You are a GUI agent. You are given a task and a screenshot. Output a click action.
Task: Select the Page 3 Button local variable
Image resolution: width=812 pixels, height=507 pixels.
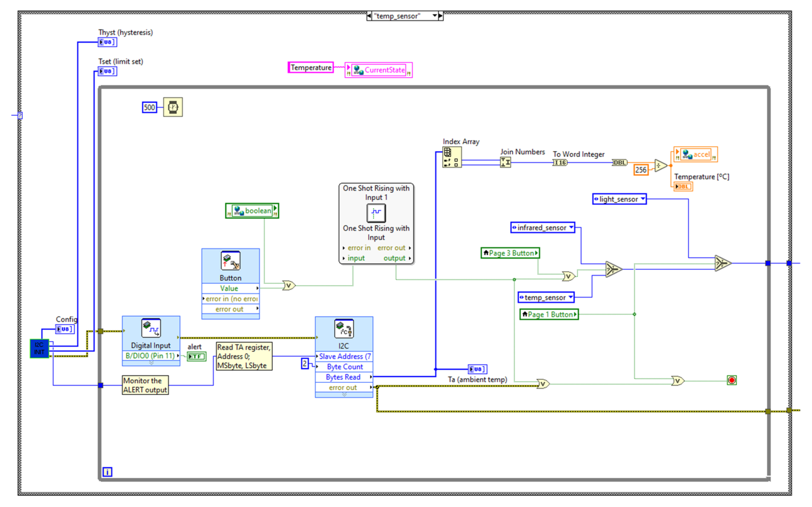(x=510, y=253)
